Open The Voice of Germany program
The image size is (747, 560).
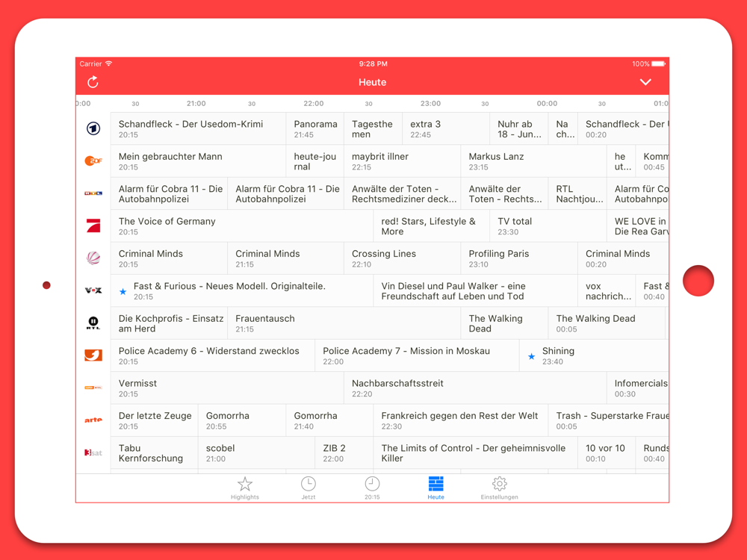(242, 225)
